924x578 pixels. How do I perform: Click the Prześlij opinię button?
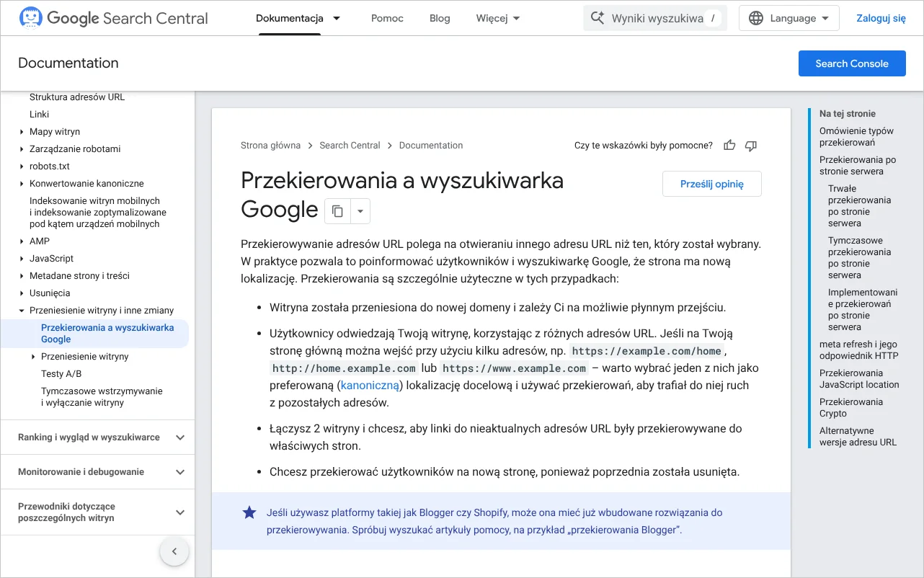tap(712, 184)
